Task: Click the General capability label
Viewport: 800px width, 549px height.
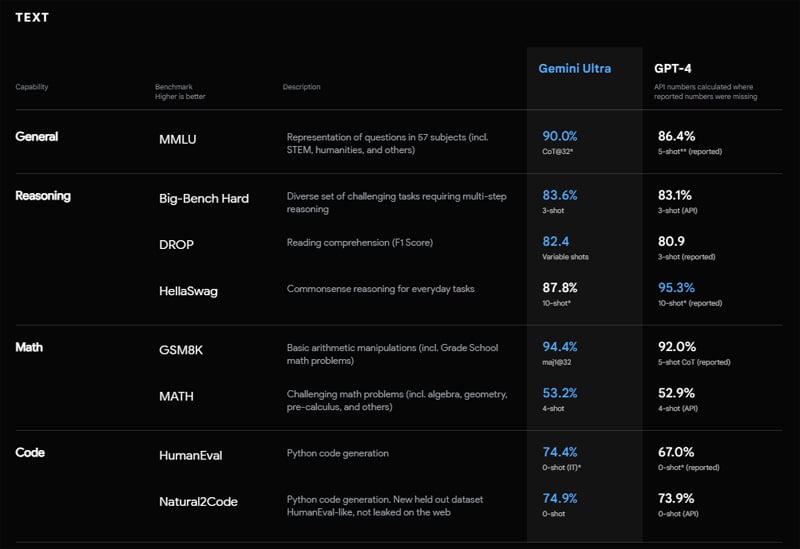Action: pos(37,136)
